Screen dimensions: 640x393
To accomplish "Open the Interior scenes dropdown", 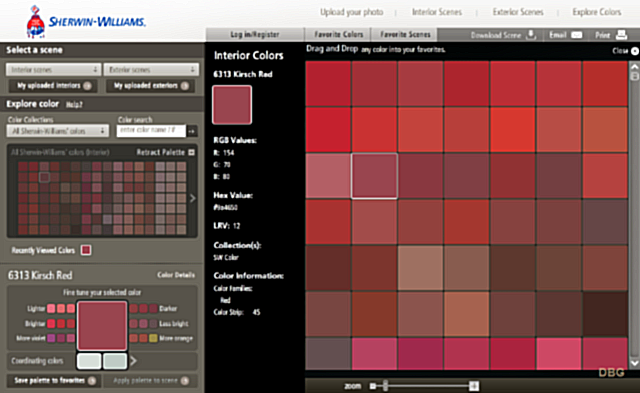I will 53,70.
